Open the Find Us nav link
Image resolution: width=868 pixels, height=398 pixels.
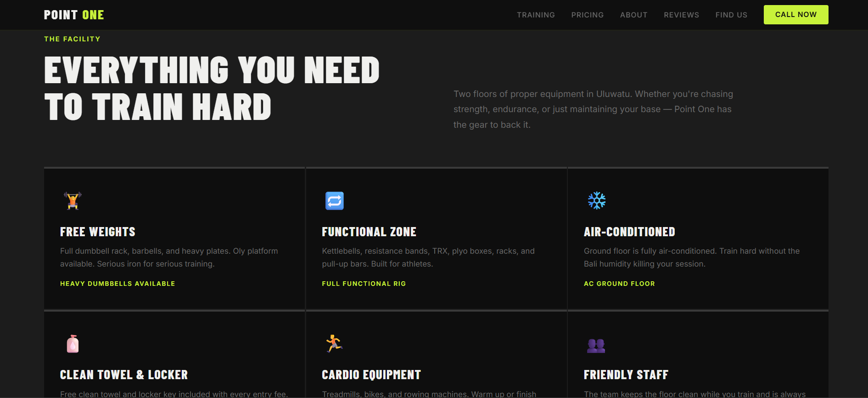tap(731, 15)
